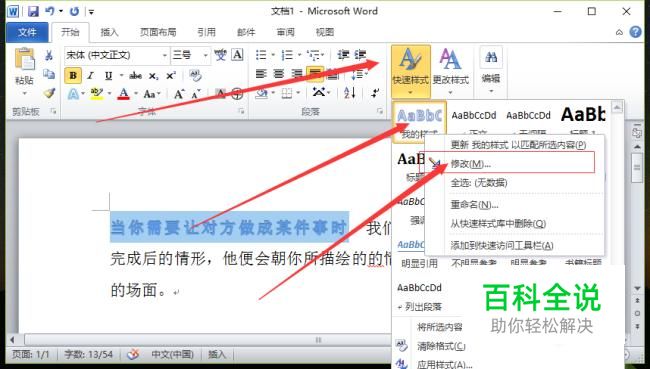Click the Decrease Indent icon
Viewport: 650px width, 369px height.
343,55
